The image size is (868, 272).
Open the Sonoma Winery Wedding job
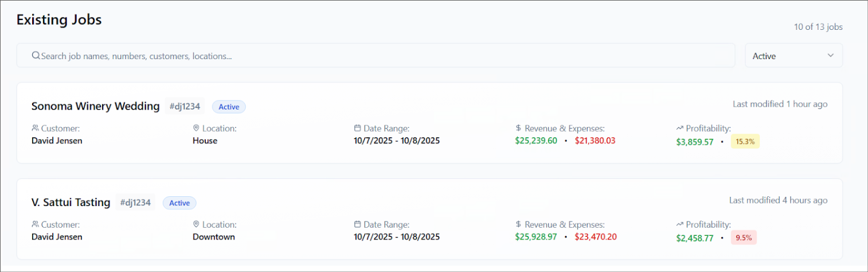click(x=95, y=106)
